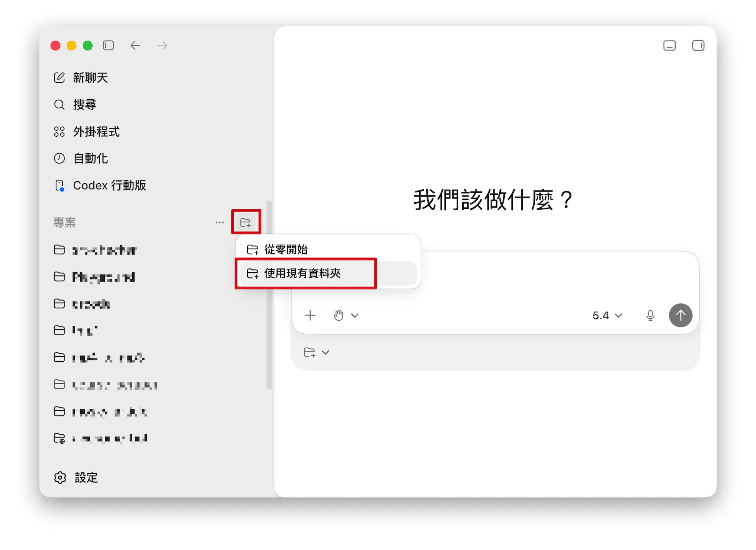Go back with the left arrow
Screen dimensions: 756x550
tap(135, 45)
